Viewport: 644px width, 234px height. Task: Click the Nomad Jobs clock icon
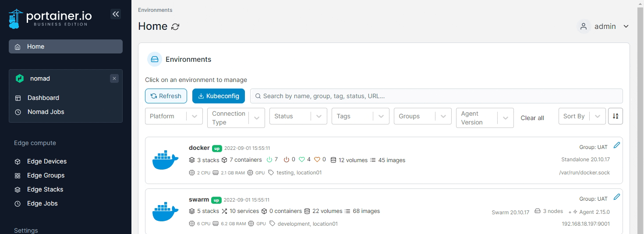(x=18, y=112)
